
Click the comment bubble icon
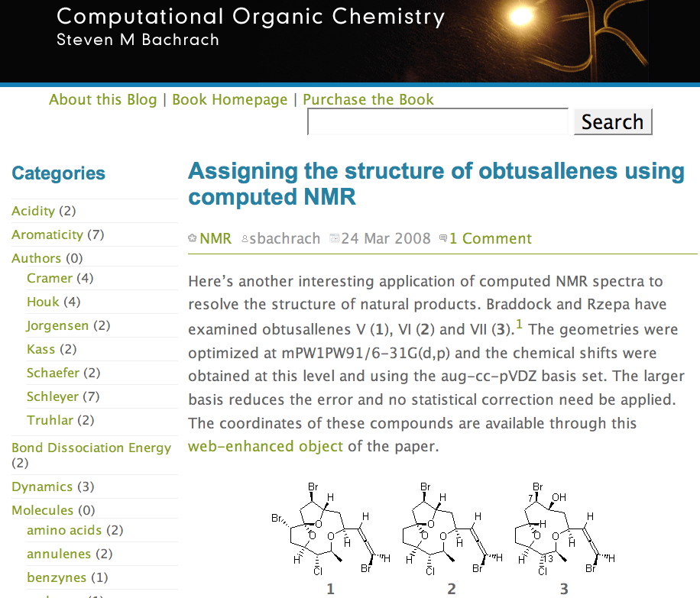(x=443, y=239)
